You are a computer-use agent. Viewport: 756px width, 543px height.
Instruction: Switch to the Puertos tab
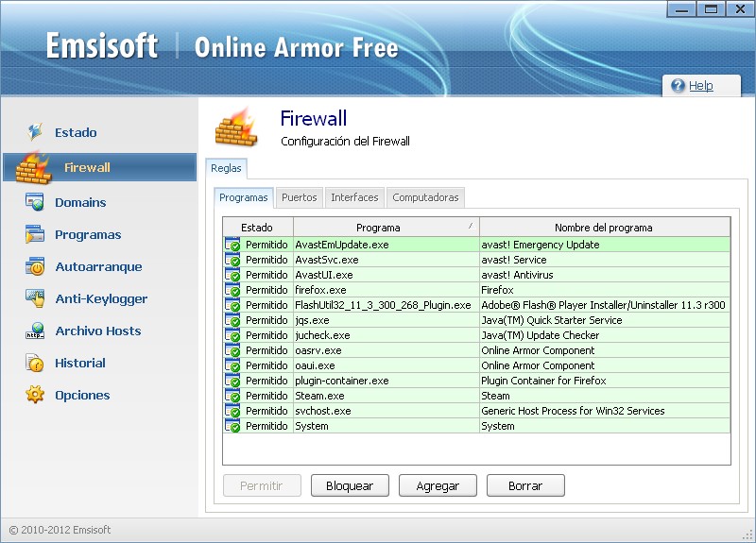pos(300,197)
